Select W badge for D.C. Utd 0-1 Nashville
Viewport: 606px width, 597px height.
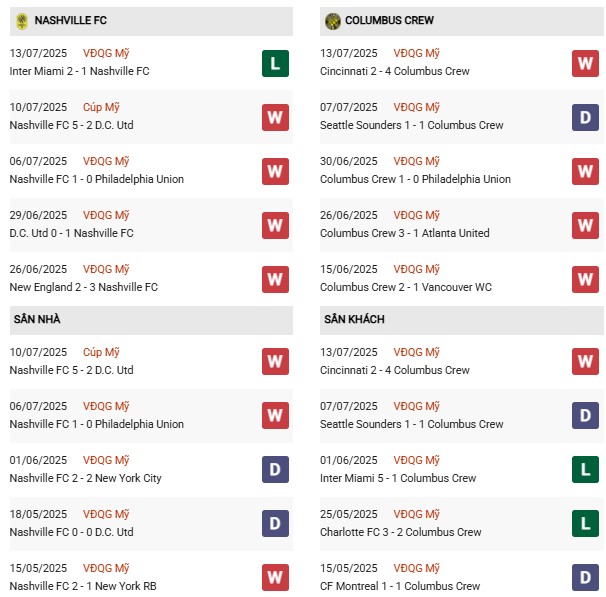275,225
